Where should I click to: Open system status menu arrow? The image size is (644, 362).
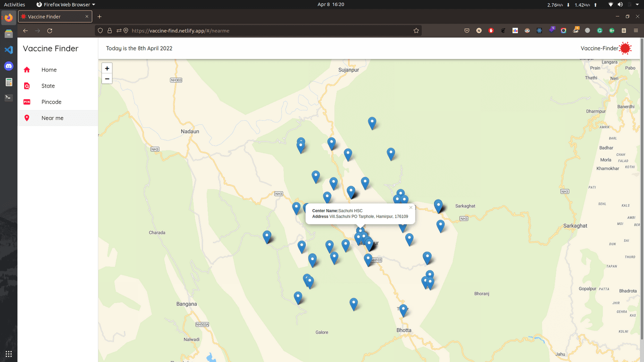click(637, 4)
